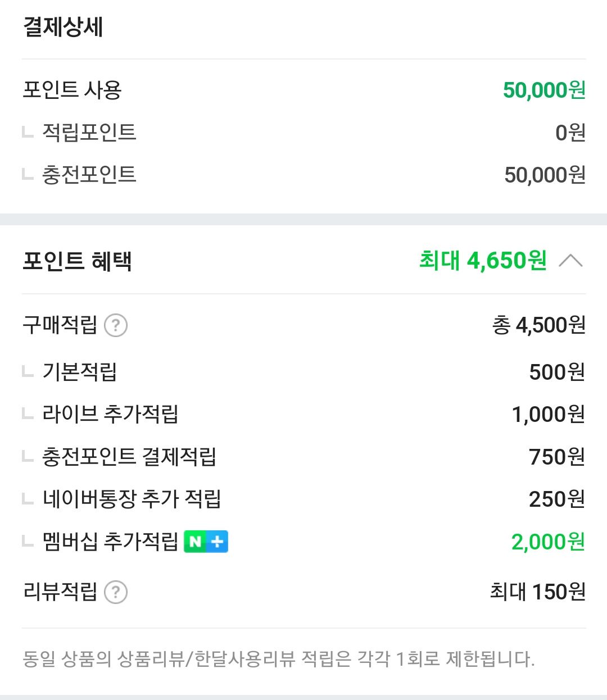Click the 충전포인트 sub-item
Image resolution: width=607 pixels, height=700 pixels.
tap(89, 175)
